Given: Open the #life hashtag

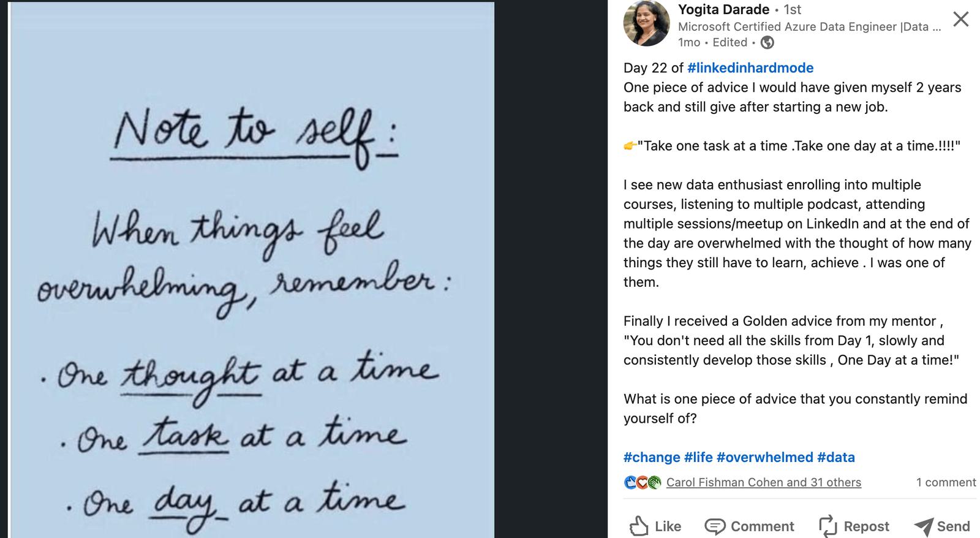Looking at the screenshot, I should [698, 457].
